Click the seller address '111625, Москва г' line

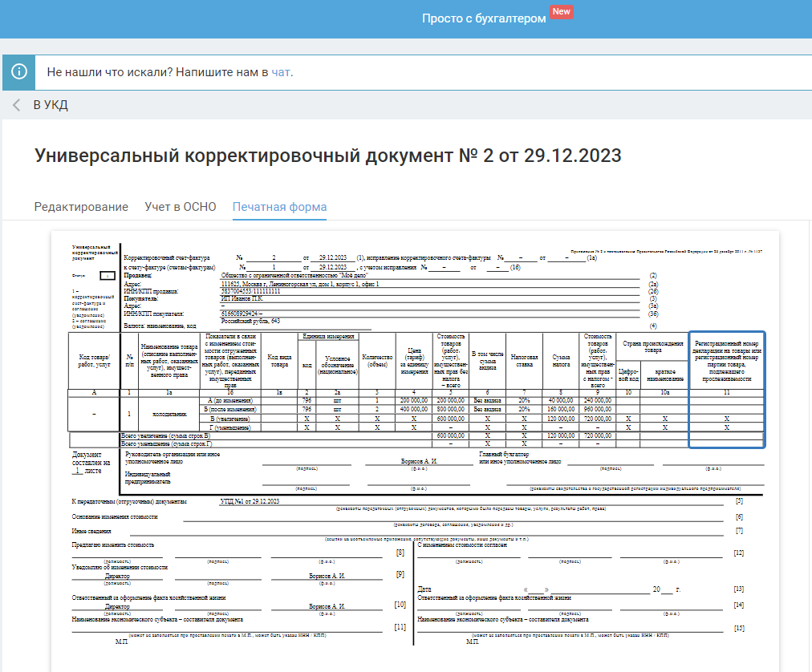click(x=300, y=284)
